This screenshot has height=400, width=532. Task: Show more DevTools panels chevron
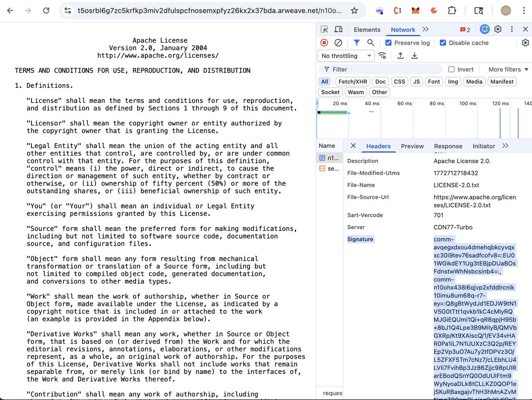(x=426, y=29)
